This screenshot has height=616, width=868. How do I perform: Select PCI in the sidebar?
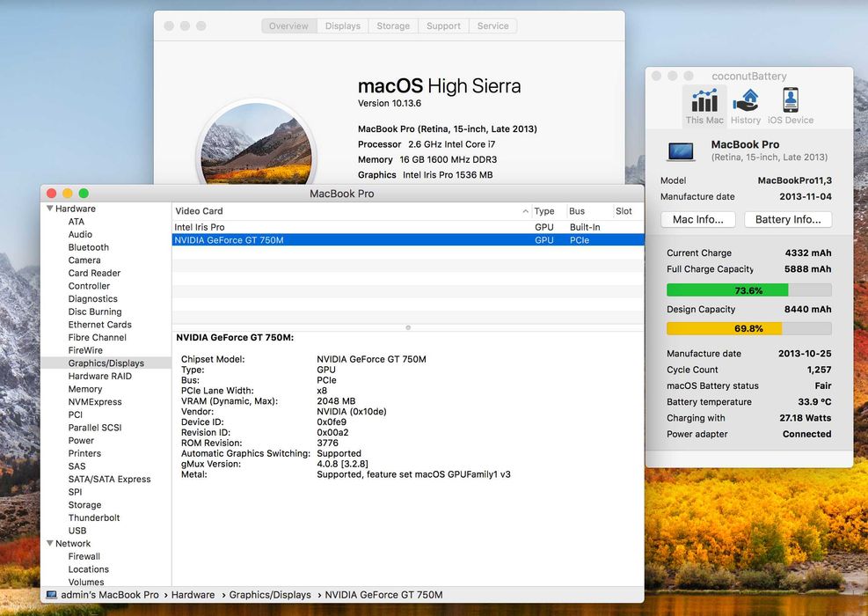tap(76, 414)
